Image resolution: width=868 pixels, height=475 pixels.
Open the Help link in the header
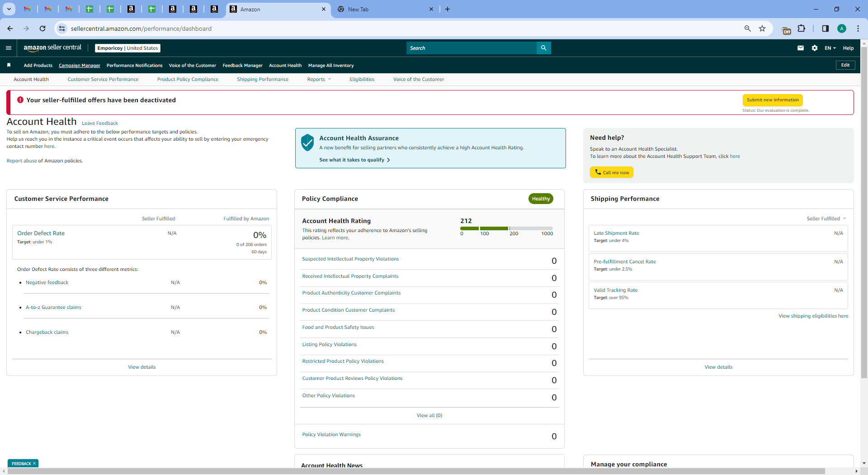pos(848,48)
